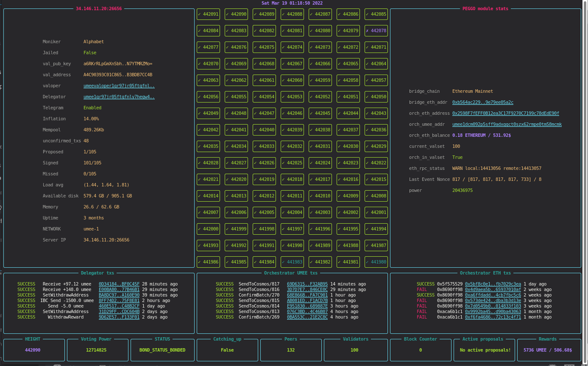
Task: Open SendToCosmos/814 tx hash E951830..689887E
Action: 307,306
